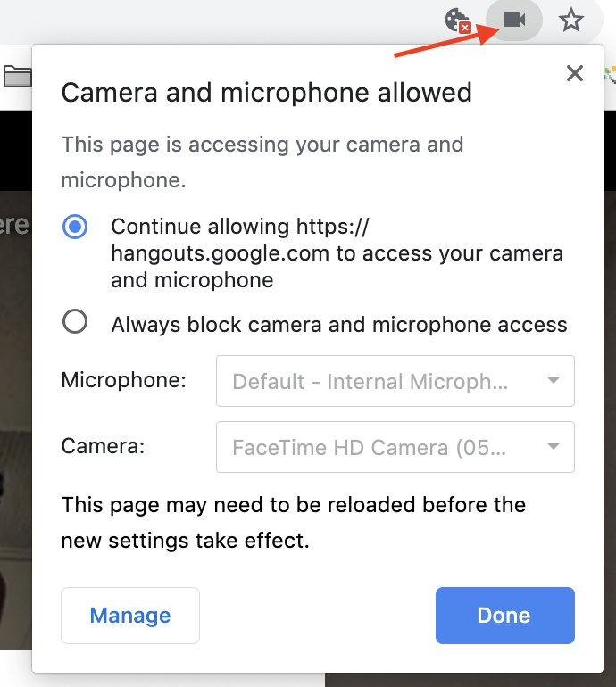Bookmark this page with the star icon
Screen dimensions: 616x687
(571, 20)
